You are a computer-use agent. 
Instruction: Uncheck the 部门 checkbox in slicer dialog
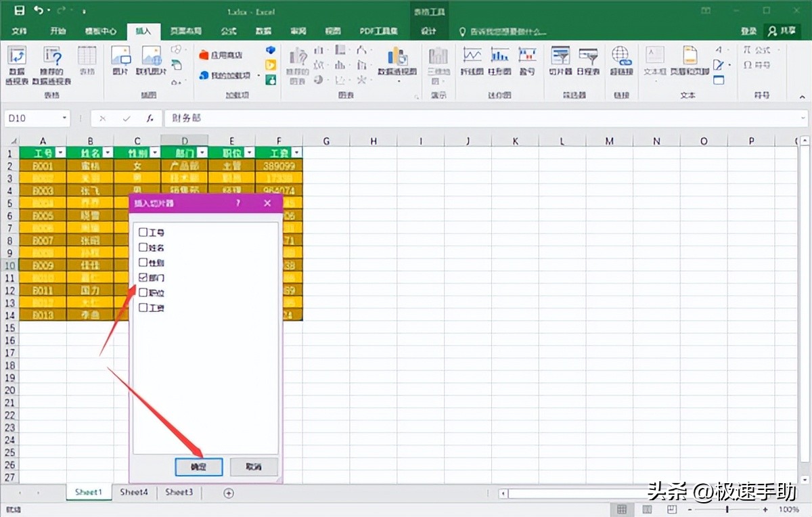(x=143, y=277)
